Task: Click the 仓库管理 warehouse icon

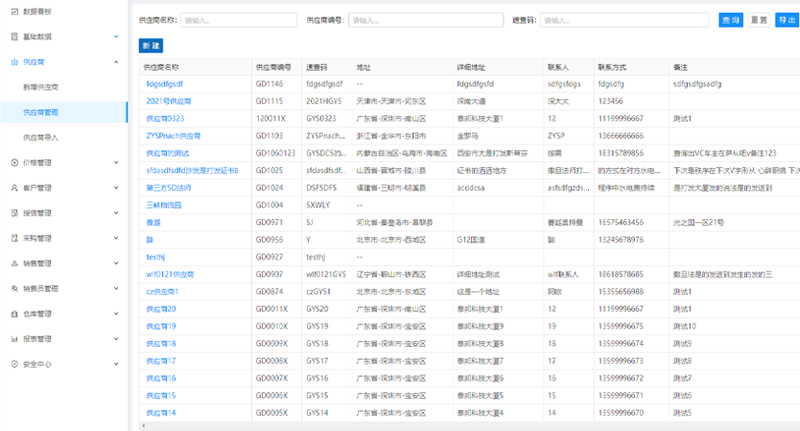Action: click(14, 314)
